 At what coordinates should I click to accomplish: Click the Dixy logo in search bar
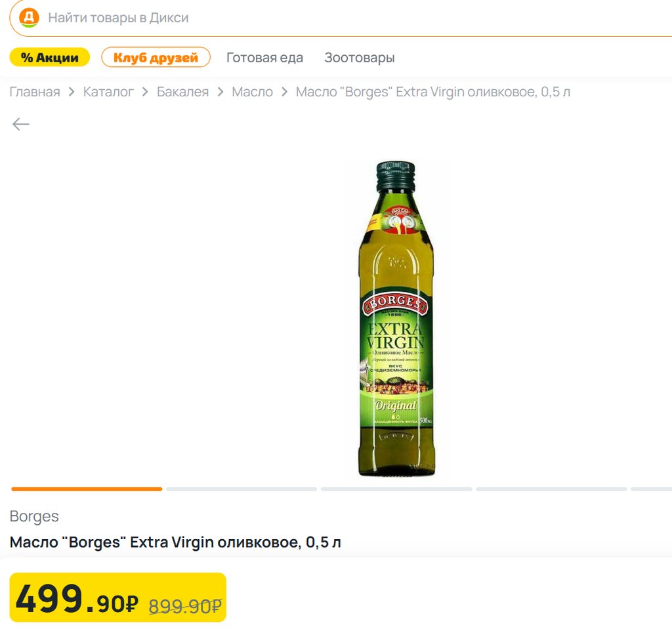pos(29,18)
